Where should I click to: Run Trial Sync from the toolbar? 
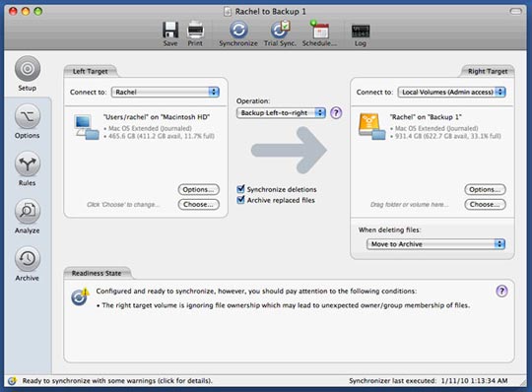tap(280, 33)
